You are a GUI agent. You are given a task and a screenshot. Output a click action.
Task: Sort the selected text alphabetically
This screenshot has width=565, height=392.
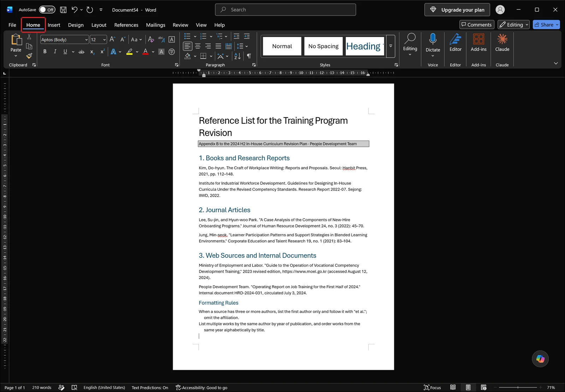pos(237,56)
